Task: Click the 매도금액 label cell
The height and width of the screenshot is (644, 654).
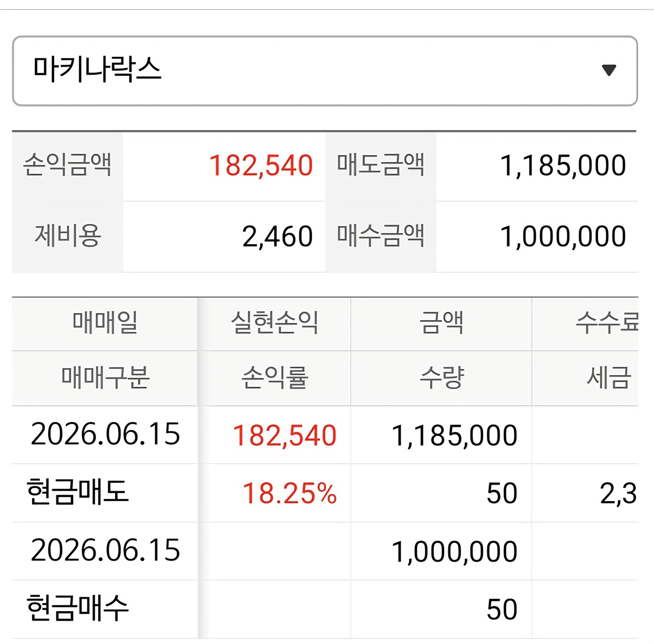Action: pos(380,166)
